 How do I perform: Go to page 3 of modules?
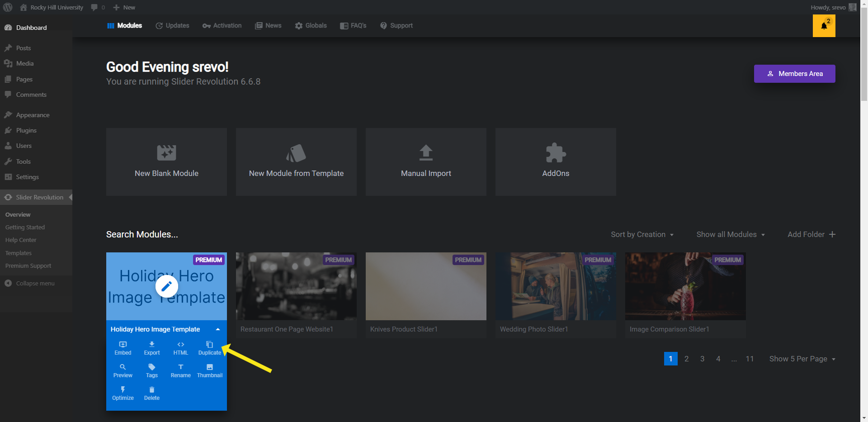[x=702, y=359]
